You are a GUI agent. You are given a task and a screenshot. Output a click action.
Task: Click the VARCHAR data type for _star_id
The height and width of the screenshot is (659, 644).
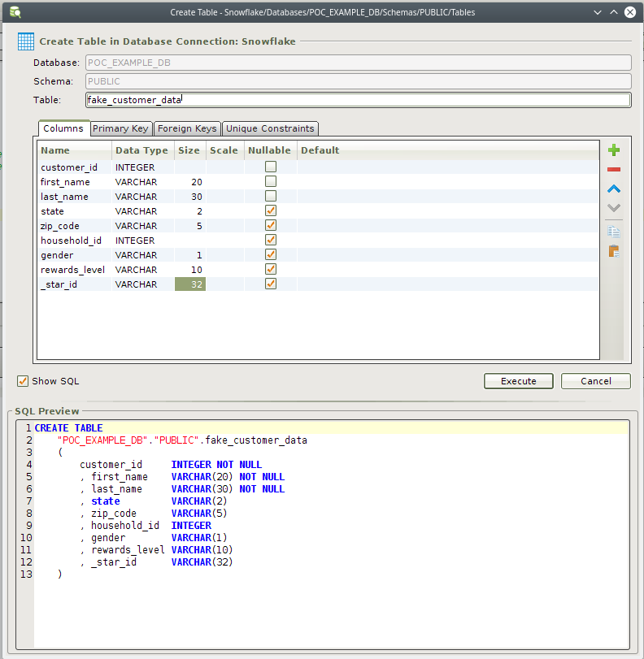pyautogui.click(x=143, y=284)
